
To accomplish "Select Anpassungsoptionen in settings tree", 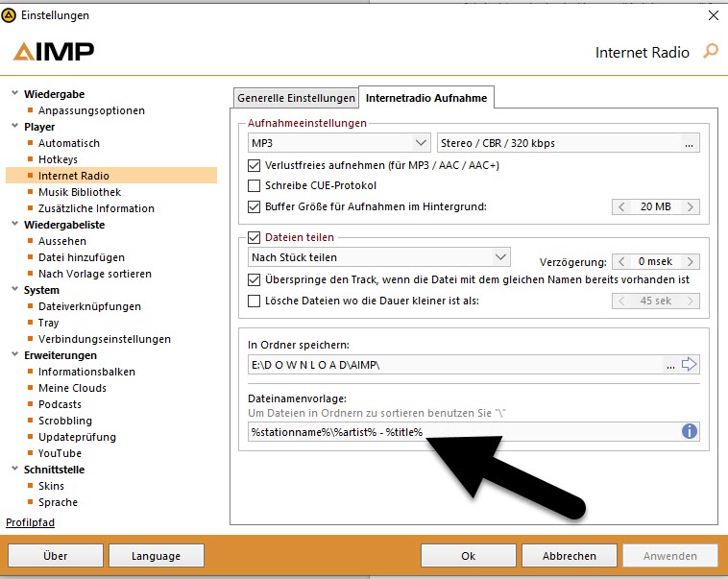I will [91, 110].
